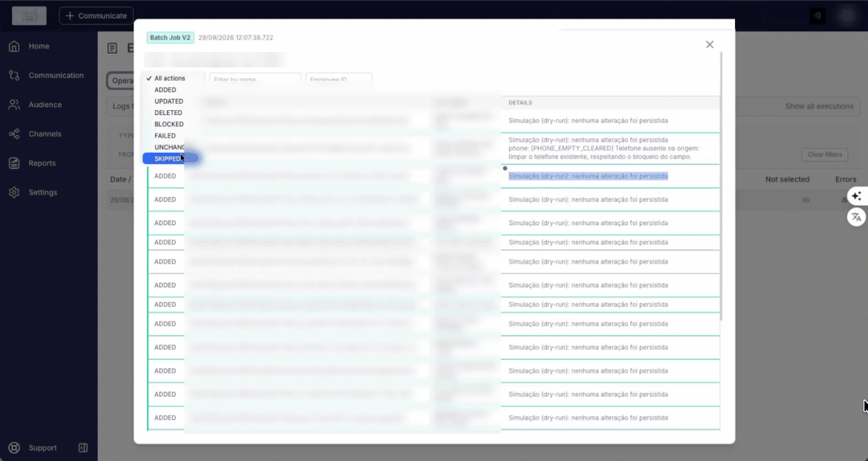Click the dialog's vertical scrollbar
Viewport: 868px width, 461px height.
point(721,187)
